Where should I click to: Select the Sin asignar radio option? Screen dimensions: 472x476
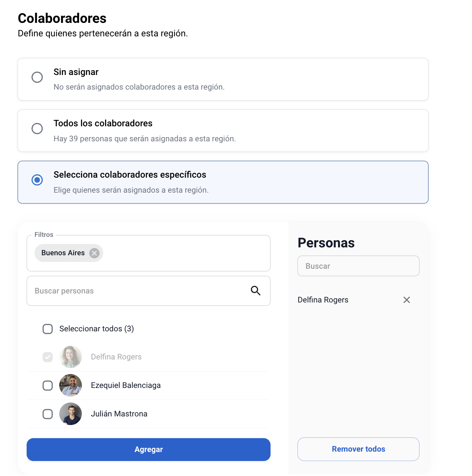click(37, 77)
